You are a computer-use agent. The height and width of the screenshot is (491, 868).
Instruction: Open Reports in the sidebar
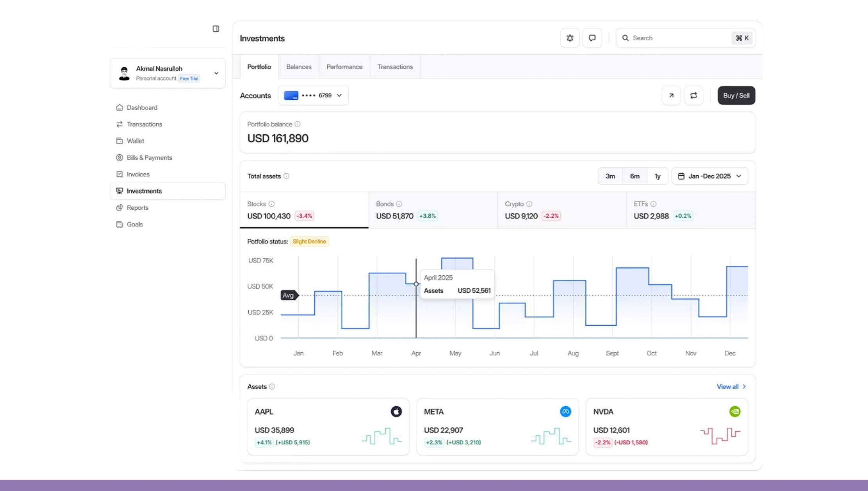[x=137, y=207]
